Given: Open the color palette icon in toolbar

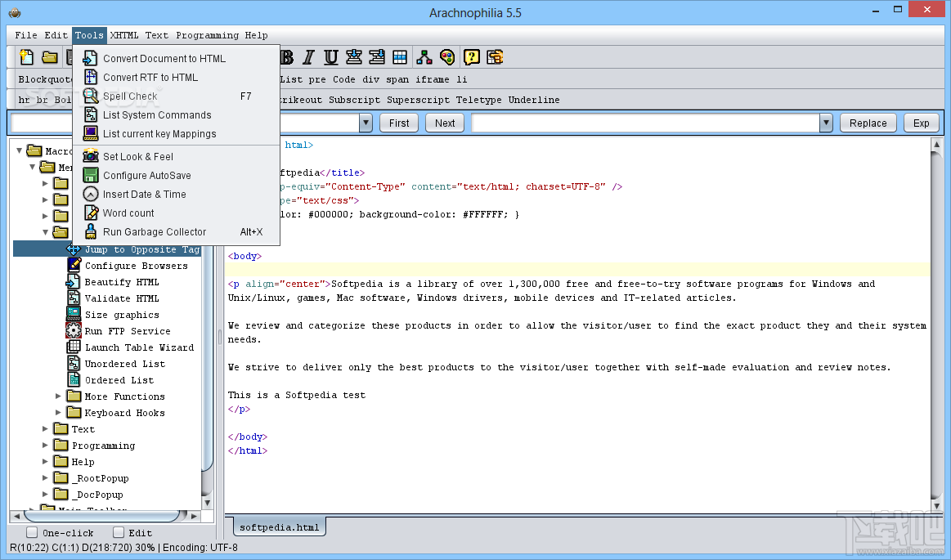Looking at the screenshot, I should [446, 56].
